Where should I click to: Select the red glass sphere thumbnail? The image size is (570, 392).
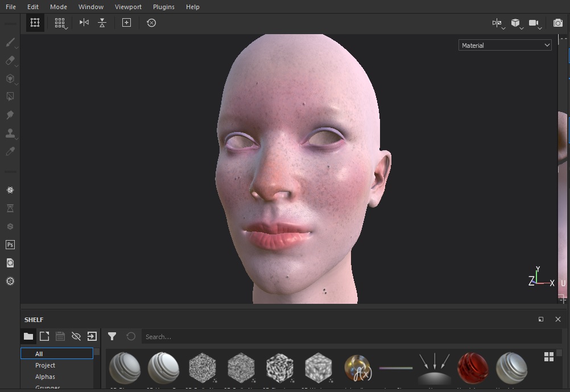point(473,368)
